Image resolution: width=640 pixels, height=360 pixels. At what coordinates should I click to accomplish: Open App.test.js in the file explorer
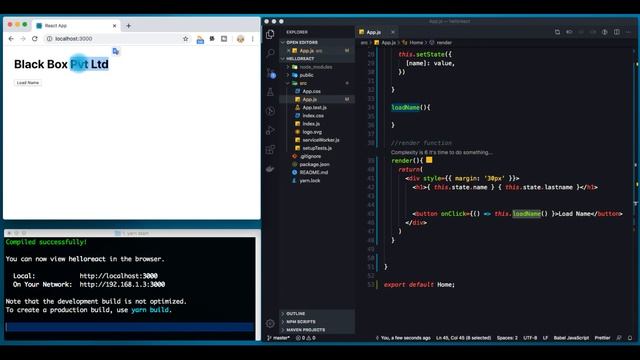point(317,108)
